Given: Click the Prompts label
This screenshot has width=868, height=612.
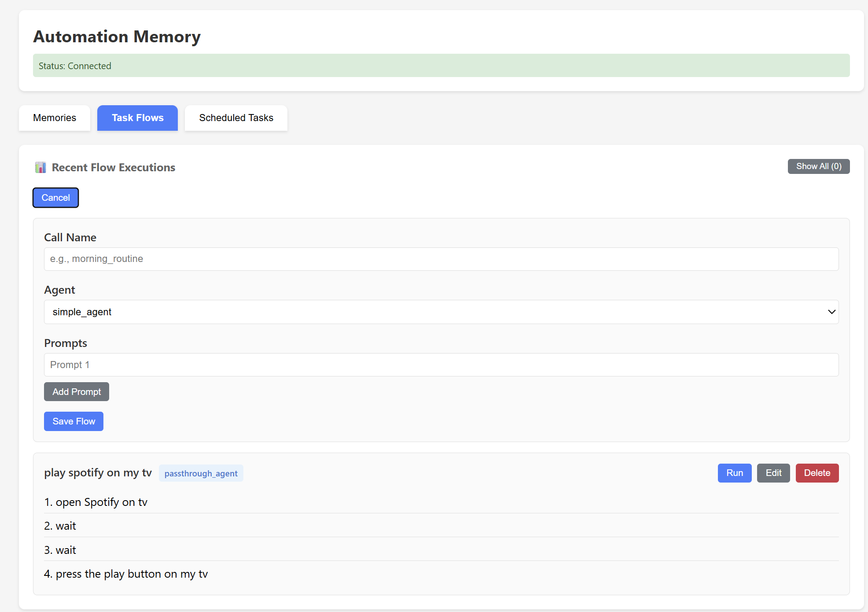Looking at the screenshot, I should (66, 343).
